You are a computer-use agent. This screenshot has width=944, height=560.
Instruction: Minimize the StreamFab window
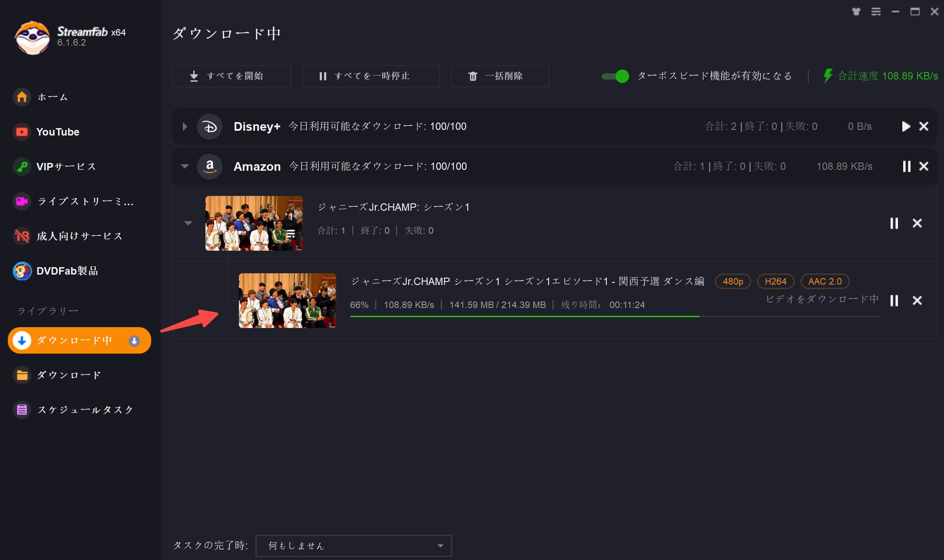tap(895, 12)
